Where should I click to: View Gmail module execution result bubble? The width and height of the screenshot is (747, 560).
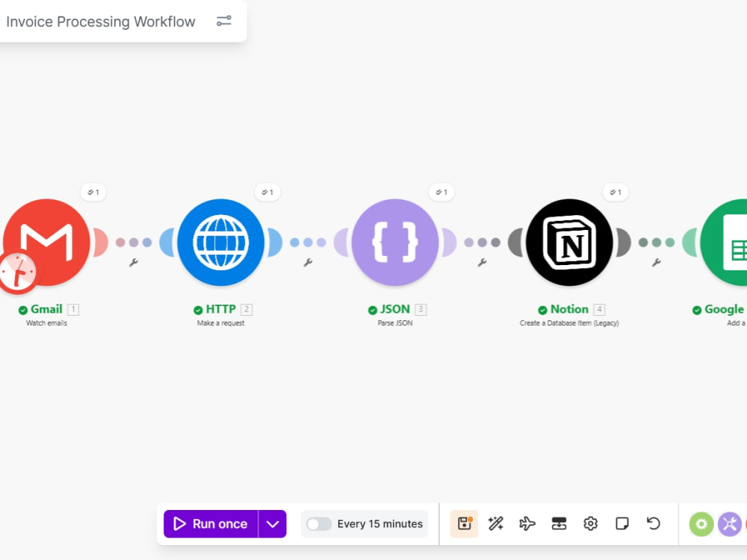coord(93,193)
